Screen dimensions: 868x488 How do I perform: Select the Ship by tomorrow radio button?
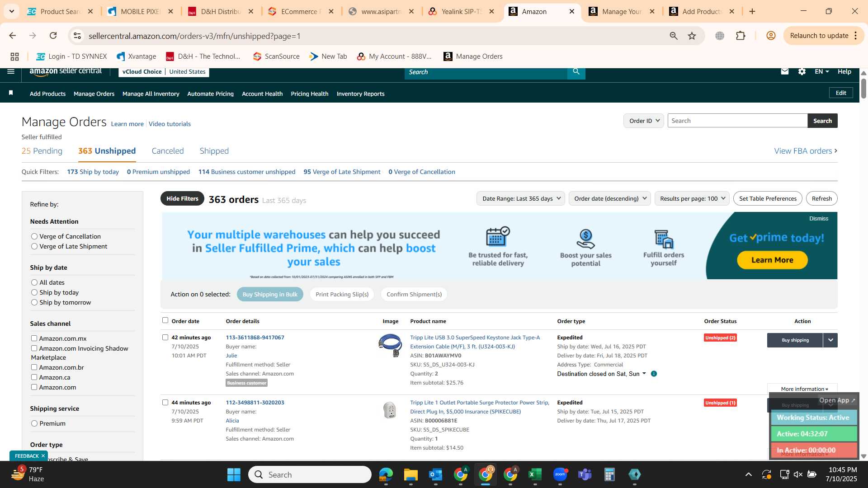[x=34, y=302]
